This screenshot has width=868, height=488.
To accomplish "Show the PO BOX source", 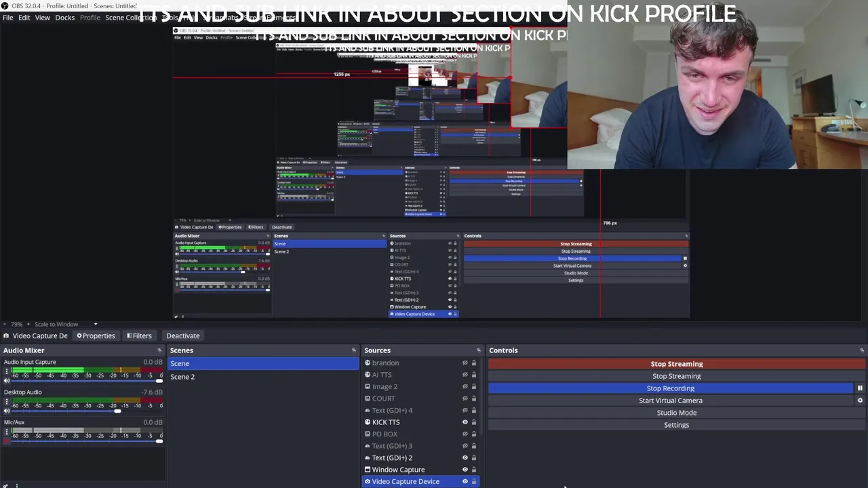I will [465, 434].
